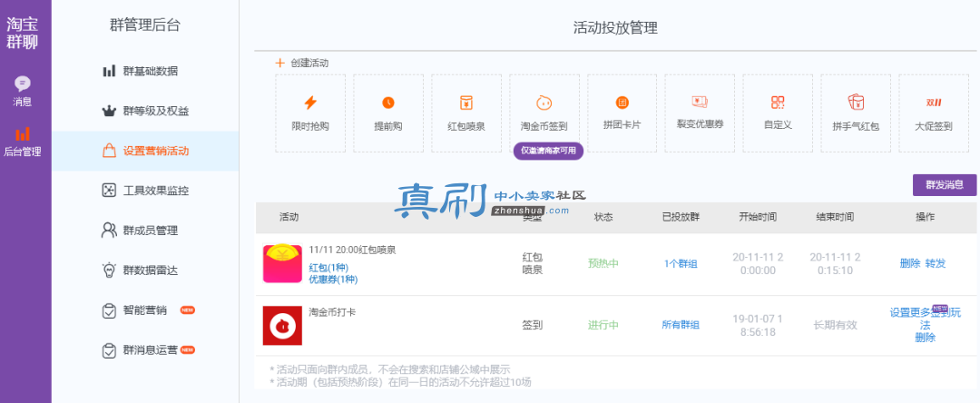Click the 结束时间 column header
Screen dimensions: 980x403
(x=835, y=217)
